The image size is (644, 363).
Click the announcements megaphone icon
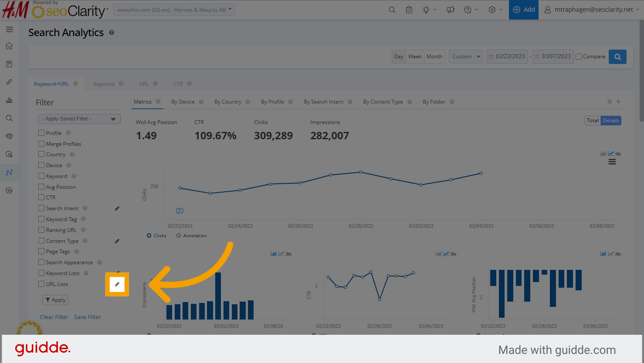tap(451, 10)
